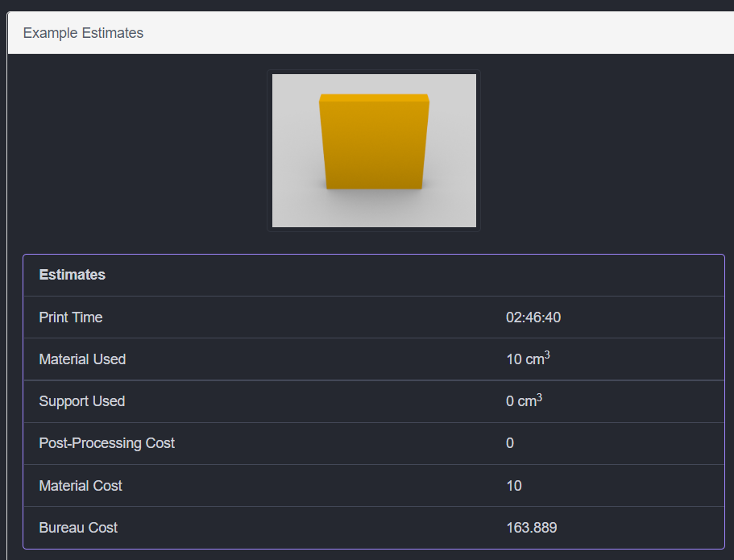Select the Material Cost label
Image resolution: width=734 pixels, height=560 pixels.
pos(81,486)
